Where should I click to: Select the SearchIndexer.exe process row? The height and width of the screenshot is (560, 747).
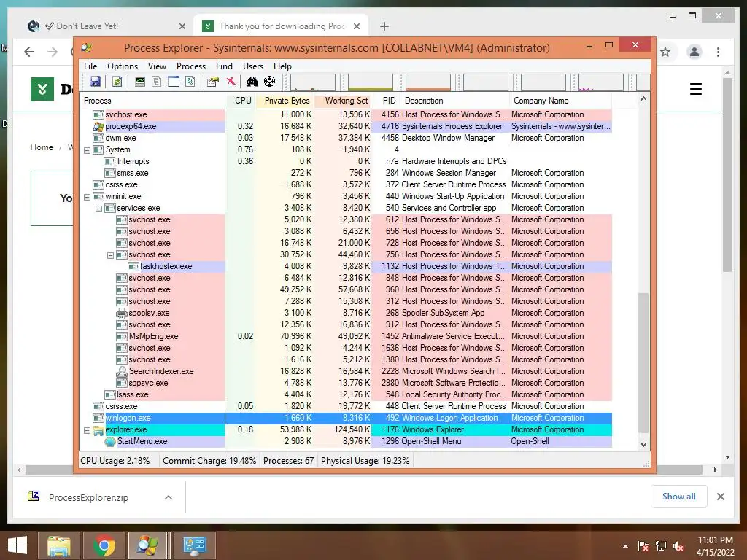click(x=345, y=371)
